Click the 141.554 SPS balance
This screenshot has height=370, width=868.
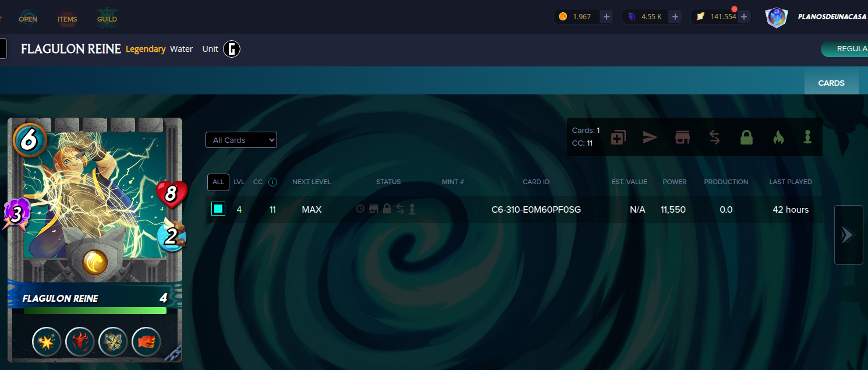tap(723, 16)
